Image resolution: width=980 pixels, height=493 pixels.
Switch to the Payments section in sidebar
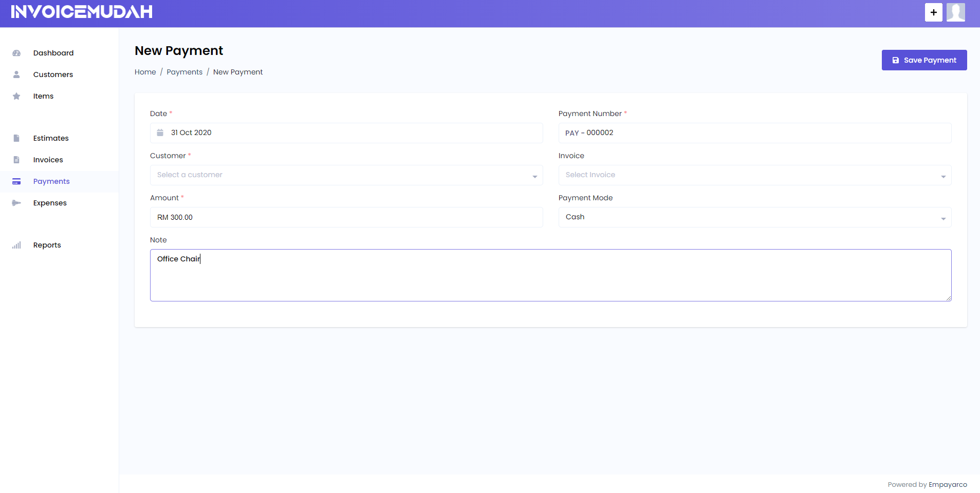pyautogui.click(x=51, y=181)
